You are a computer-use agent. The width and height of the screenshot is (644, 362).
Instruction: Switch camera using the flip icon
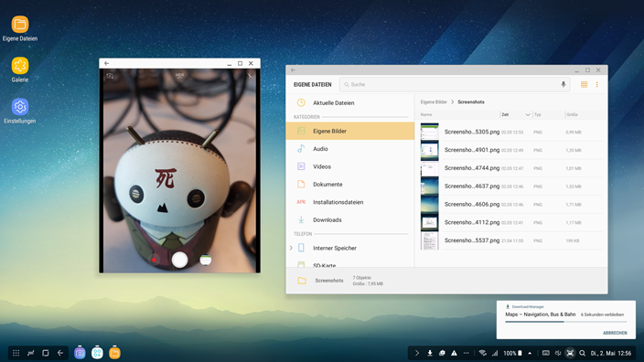click(x=110, y=76)
